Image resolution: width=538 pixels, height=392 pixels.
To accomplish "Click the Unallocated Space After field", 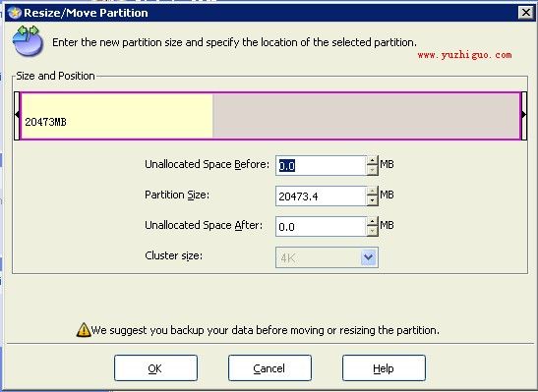I will pos(322,227).
